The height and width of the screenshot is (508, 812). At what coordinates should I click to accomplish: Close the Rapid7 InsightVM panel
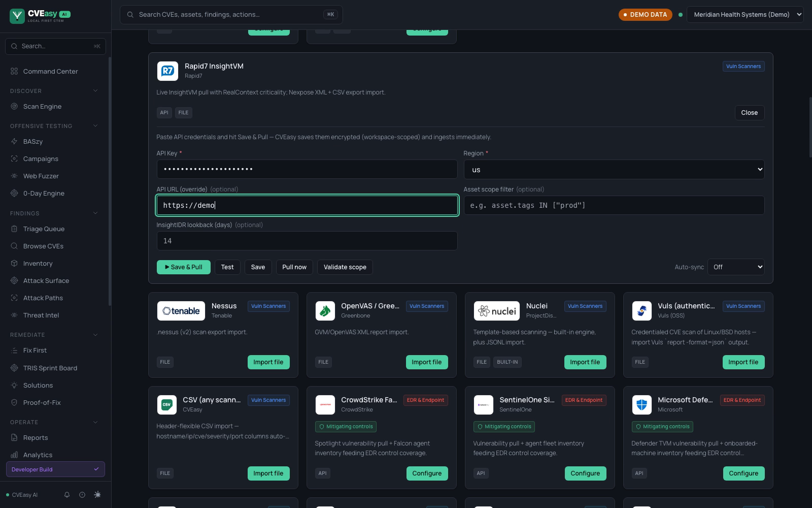point(750,113)
